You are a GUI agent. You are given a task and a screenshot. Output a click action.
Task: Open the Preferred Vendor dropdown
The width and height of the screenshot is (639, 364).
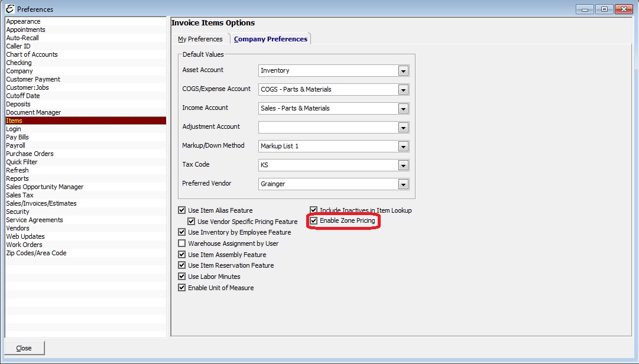pyautogui.click(x=403, y=184)
